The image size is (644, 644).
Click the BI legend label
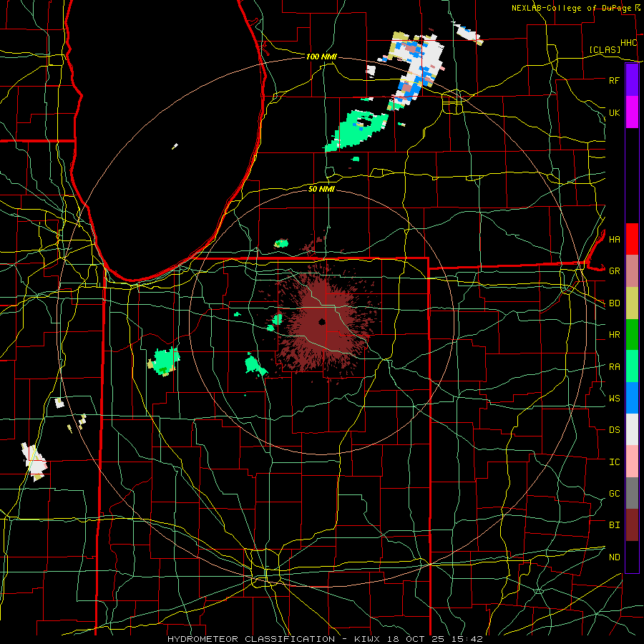pos(614,525)
